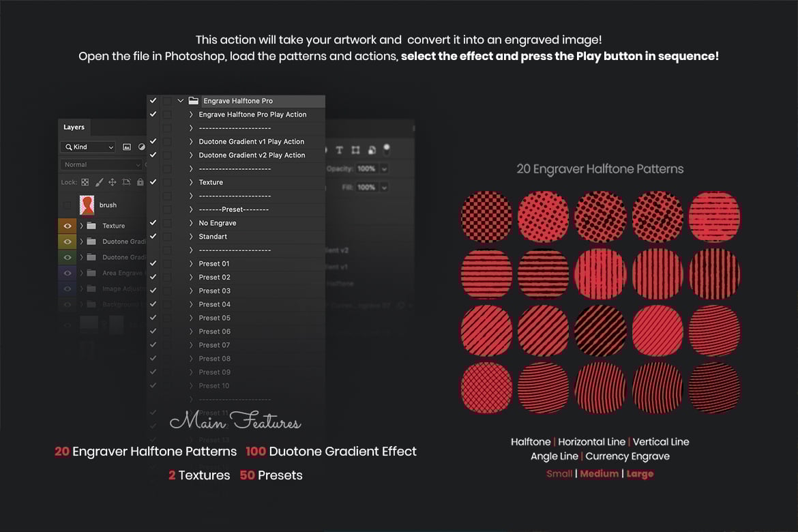Uncheck the Texture action checkmark
798x532 pixels.
click(x=153, y=182)
